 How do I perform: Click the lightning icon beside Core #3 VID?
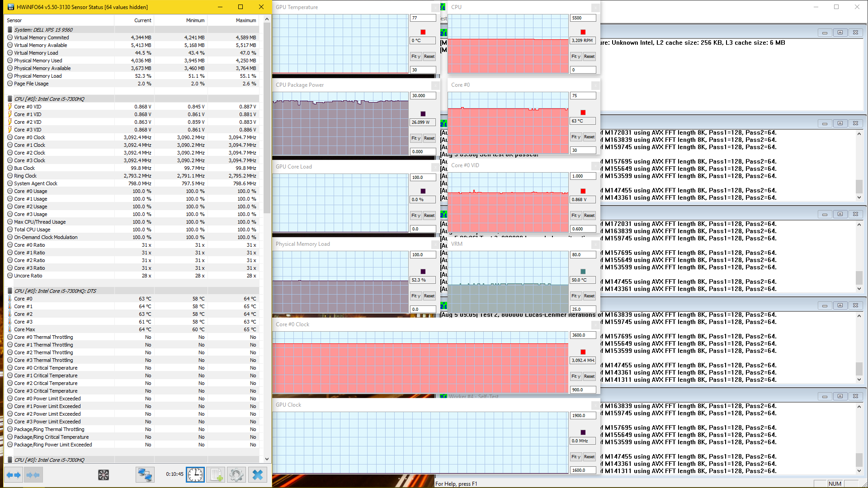click(x=10, y=130)
